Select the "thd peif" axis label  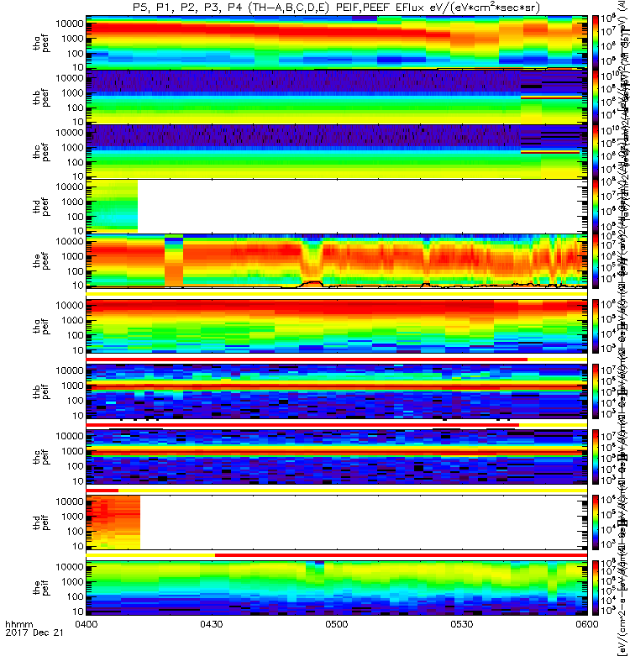(41, 522)
